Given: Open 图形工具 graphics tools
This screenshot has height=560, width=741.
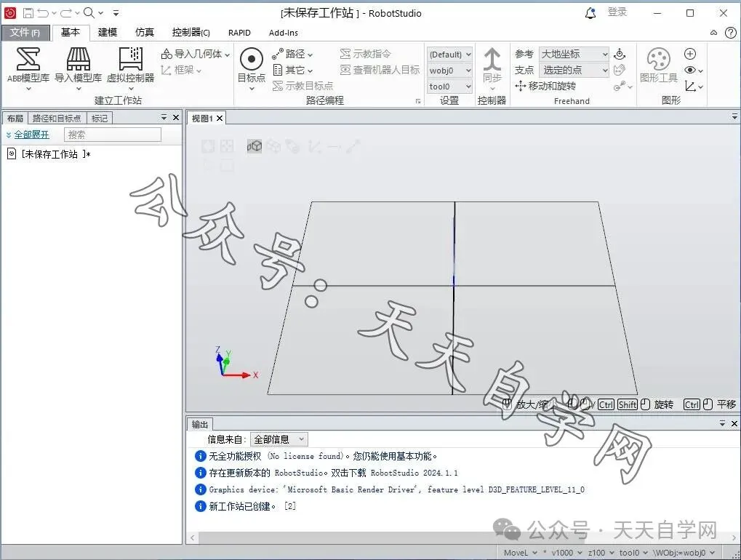Looking at the screenshot, I should 658,65.
